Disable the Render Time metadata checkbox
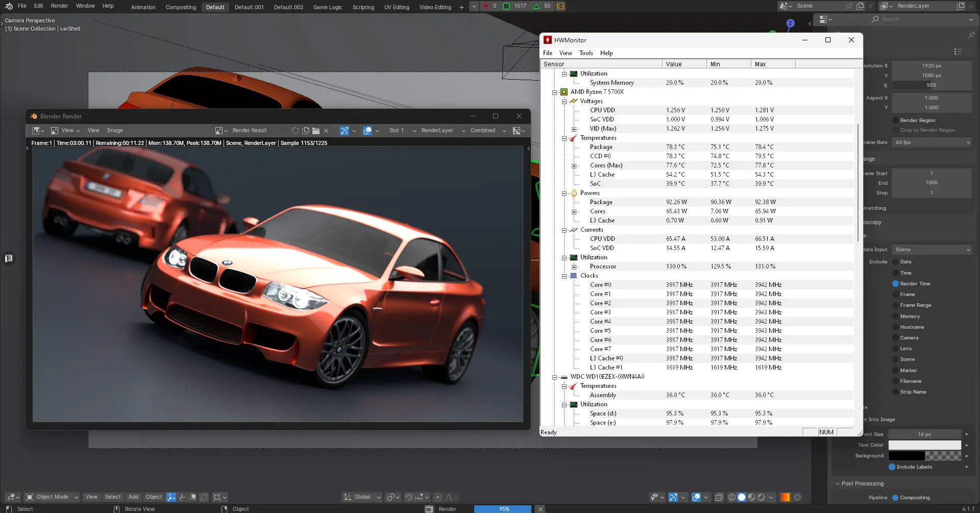Image resolution: width=980 pixels, height=513 pixels. coord(895,284)
